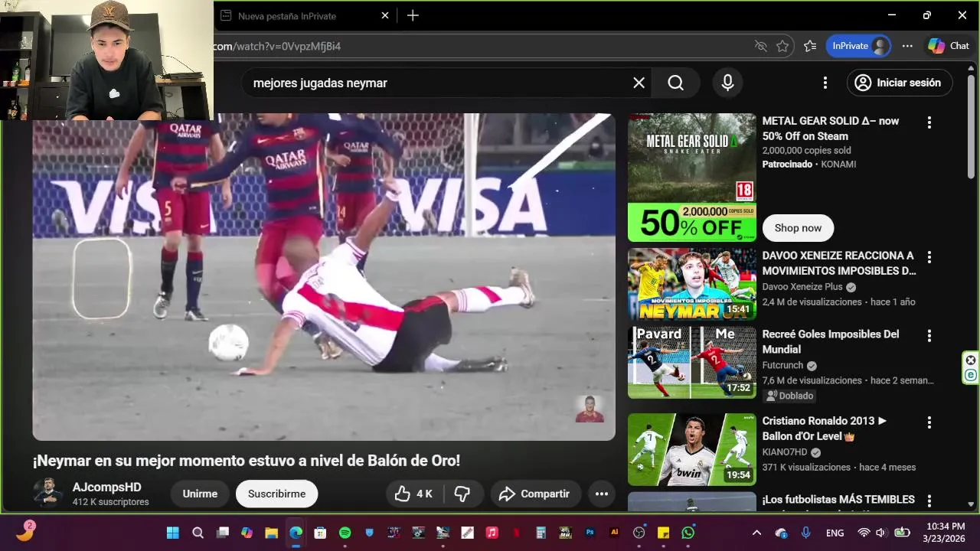Open the AJcompsHD channel avatar
The width and height of the screenshot is (980, 551).
click(x=47, y=494)
